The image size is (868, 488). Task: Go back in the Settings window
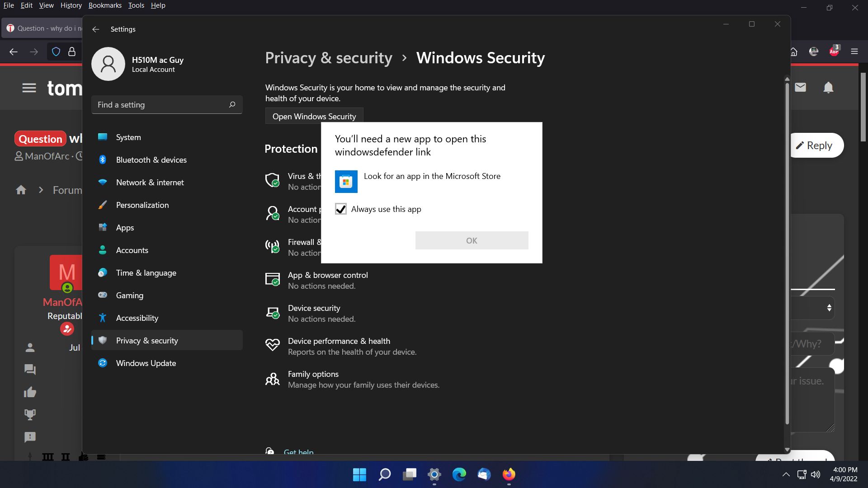[x=95, y=29]
